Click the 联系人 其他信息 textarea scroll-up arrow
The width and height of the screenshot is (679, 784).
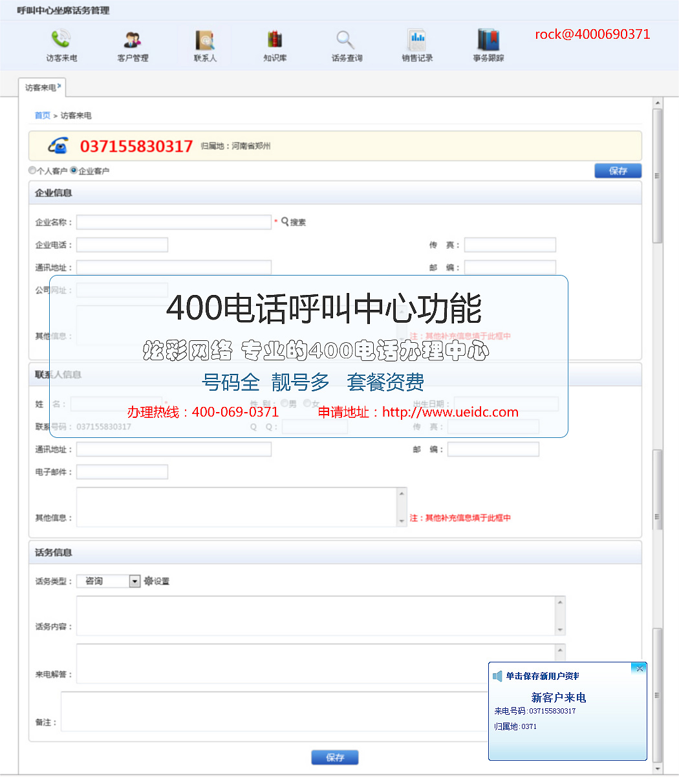pos(402,494)
